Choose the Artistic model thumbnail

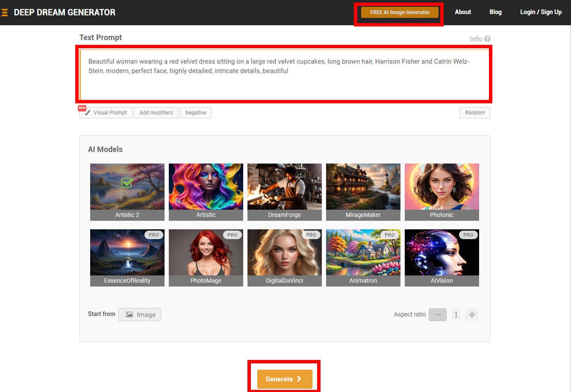tap(206, 192)
